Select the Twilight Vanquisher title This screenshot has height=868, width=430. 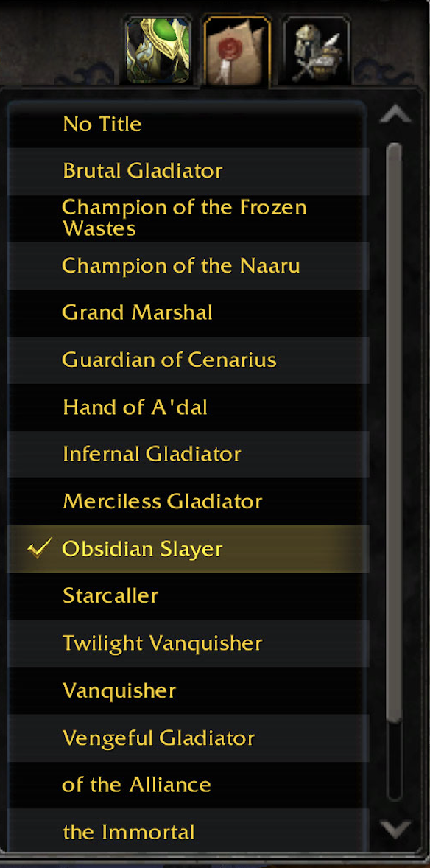point(188,643)
